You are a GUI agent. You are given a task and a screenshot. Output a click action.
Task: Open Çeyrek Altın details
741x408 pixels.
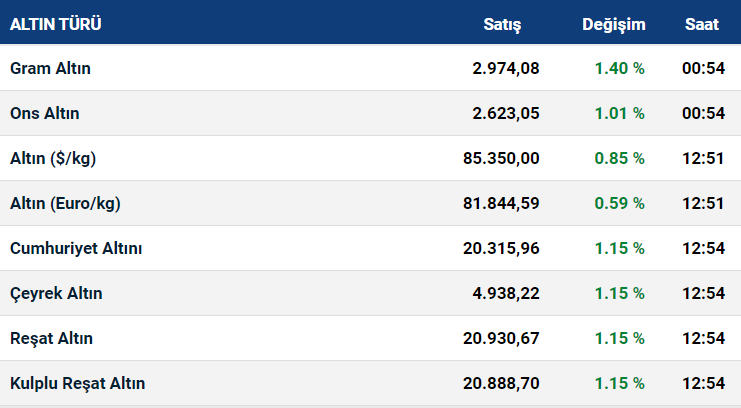(x=56, y=294)
